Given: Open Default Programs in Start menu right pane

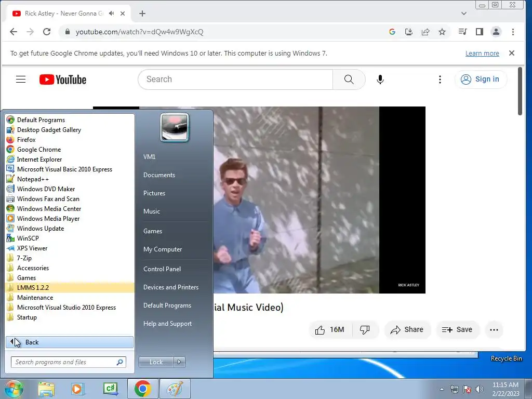Looking at the screenshot, I should coord(167,305).
